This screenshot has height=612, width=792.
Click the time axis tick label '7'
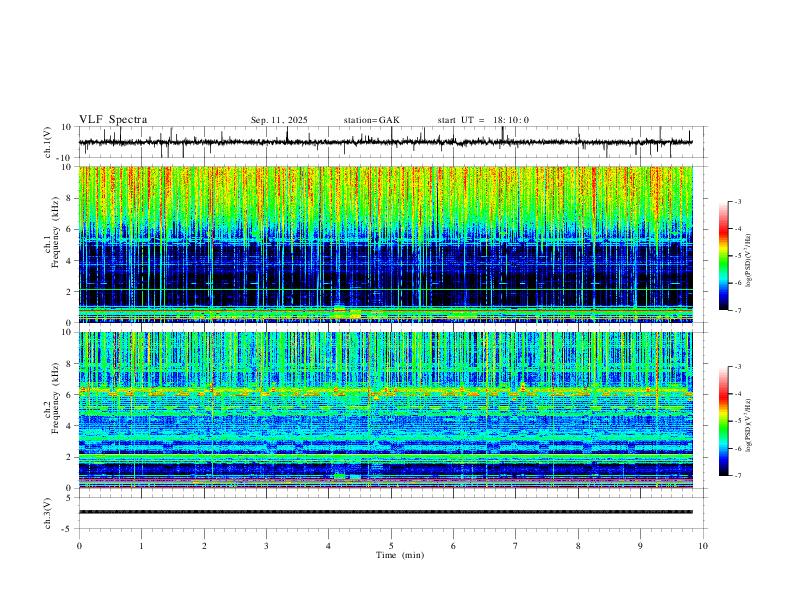pos(516,546)
